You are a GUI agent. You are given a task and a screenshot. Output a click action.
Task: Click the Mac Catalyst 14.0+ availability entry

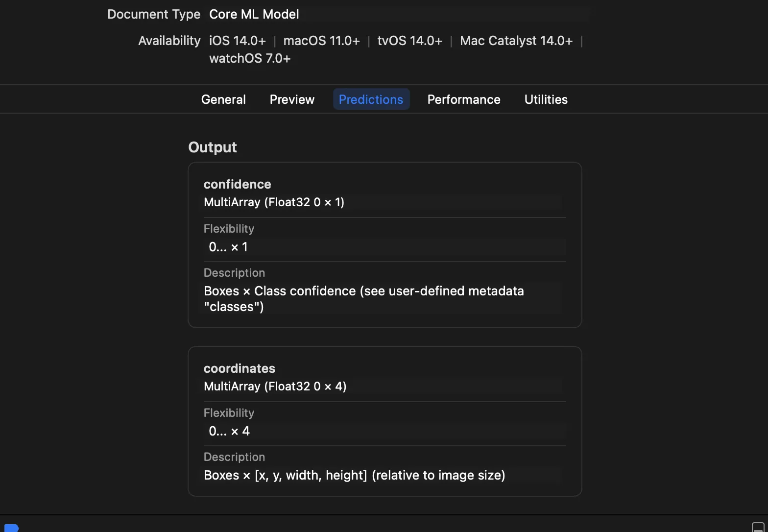pos(516,41)
